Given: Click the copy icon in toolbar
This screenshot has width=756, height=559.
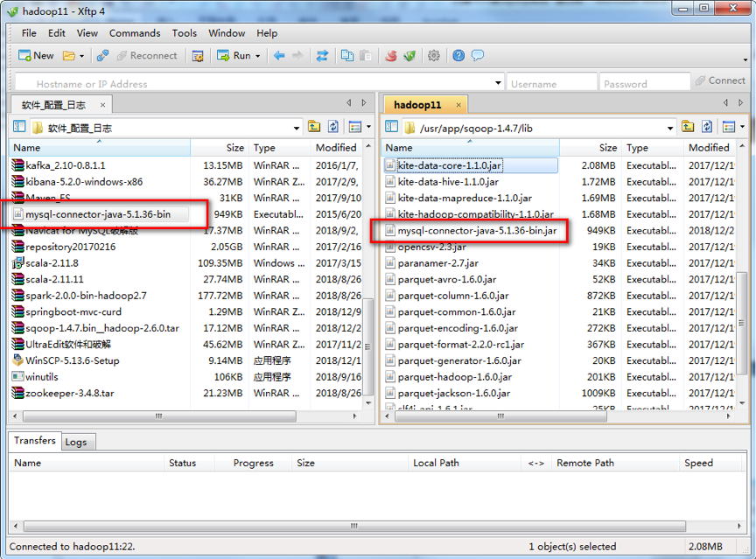Looking at the screenshot, I should point(347,55).
